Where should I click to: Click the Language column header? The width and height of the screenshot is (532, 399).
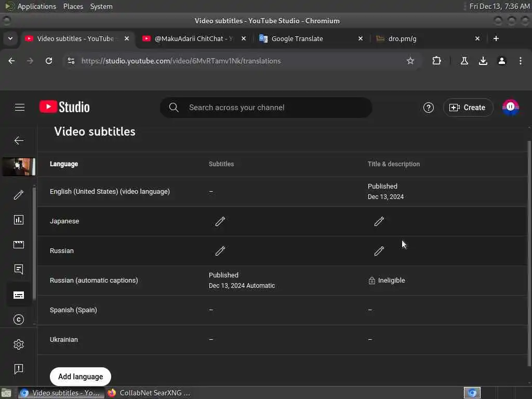pos(64,164)
